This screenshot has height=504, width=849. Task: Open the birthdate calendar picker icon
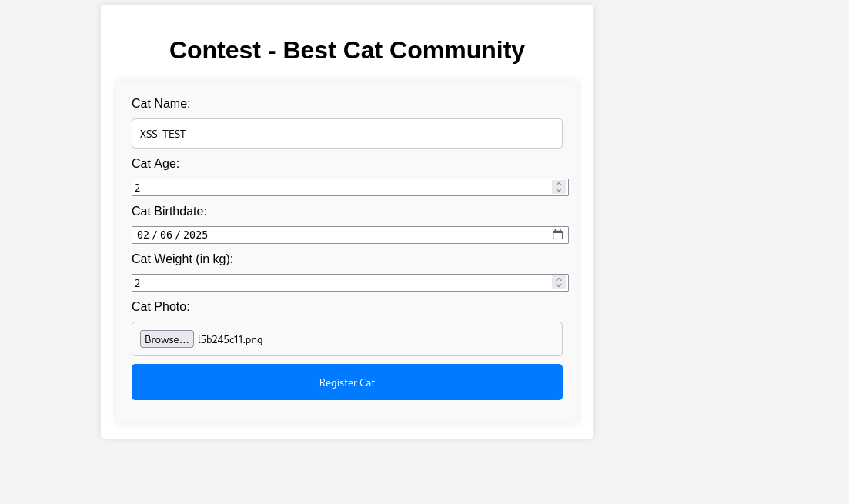click(x=558, y=235)
